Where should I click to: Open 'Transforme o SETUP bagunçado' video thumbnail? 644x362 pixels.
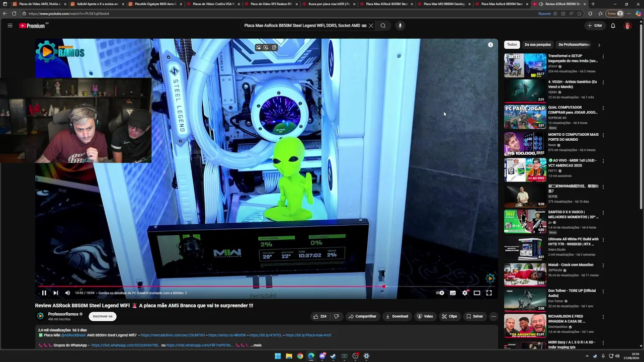click(x=525, y=65)
